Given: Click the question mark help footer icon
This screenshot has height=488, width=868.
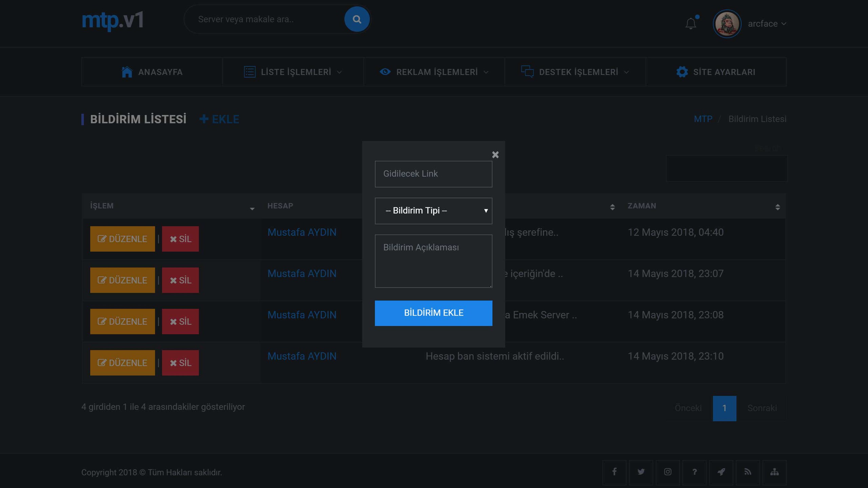Looking at the screenshot, I should point(694,472).
